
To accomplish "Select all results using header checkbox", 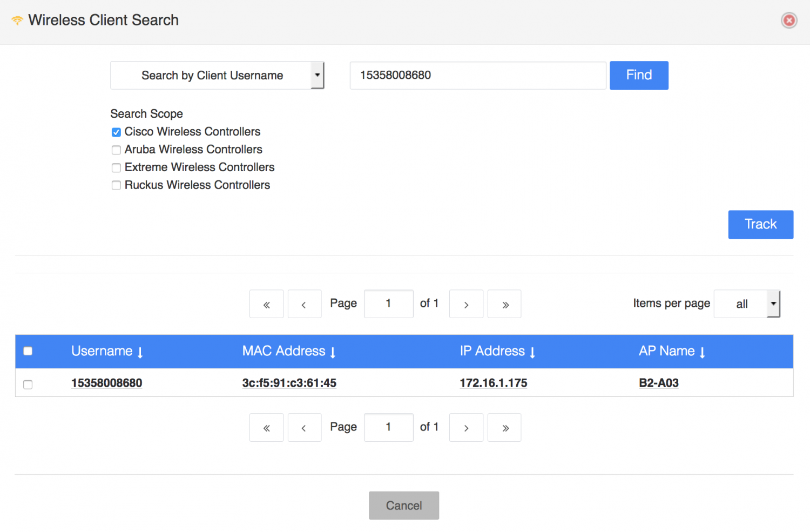I will 28,351.
